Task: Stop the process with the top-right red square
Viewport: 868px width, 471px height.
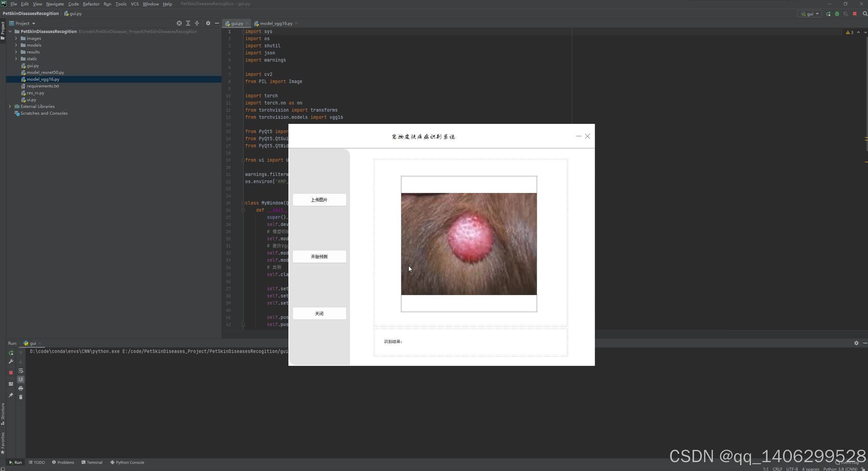Action: (855, 14)
